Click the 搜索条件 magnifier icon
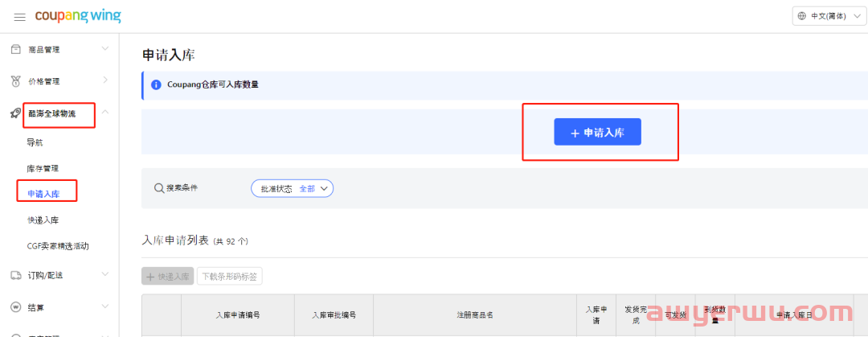 (158, 188)
